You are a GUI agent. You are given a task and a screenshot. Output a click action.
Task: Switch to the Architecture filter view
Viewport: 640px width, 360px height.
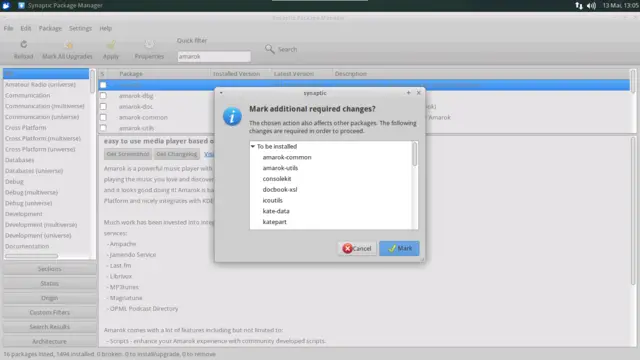coord(49,341)
